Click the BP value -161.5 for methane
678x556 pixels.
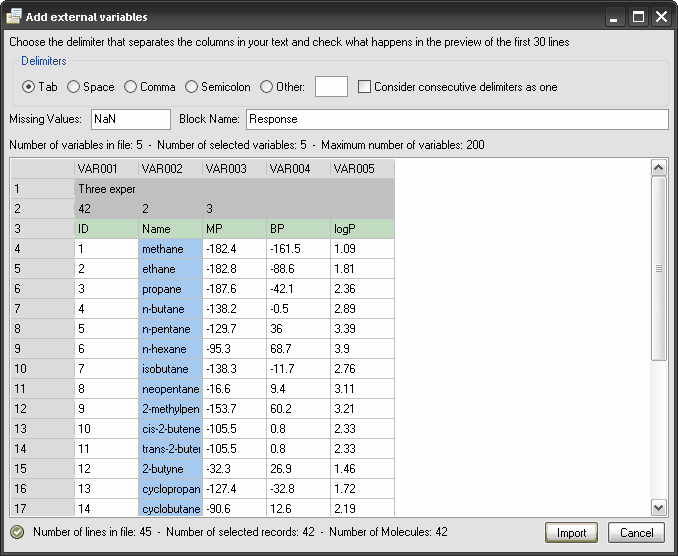[298, 249]
